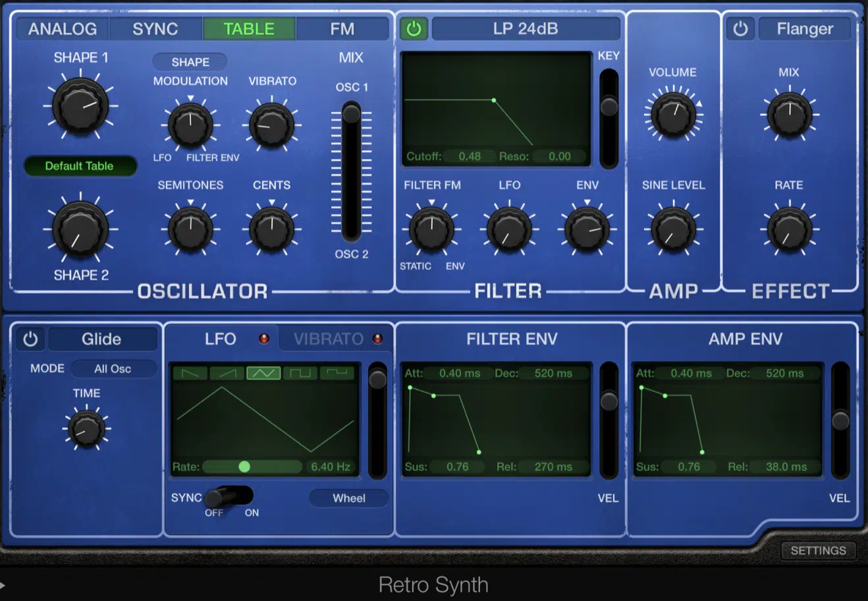868x601 pixels.
Task: Click the effect RATE knob
Action: pyautogui.click(x=789, y=229)
